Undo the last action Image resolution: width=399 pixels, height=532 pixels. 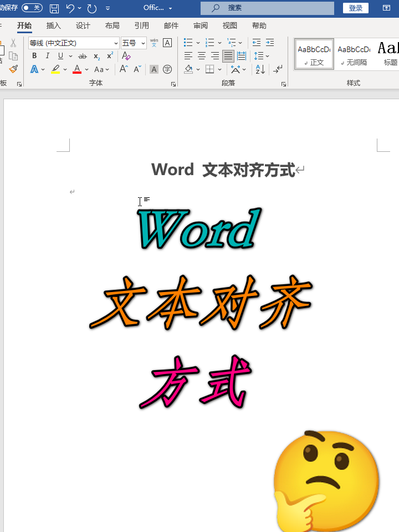click(70, 8)
